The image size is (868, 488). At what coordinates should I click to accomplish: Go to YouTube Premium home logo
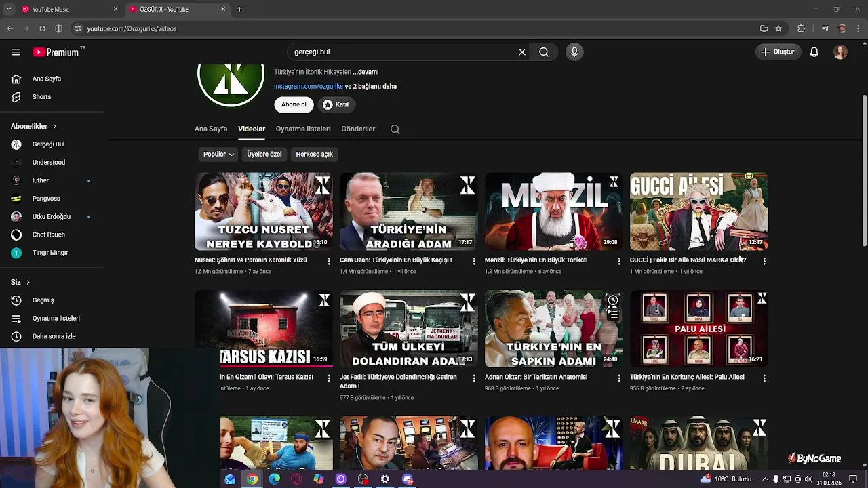[56, 52]
